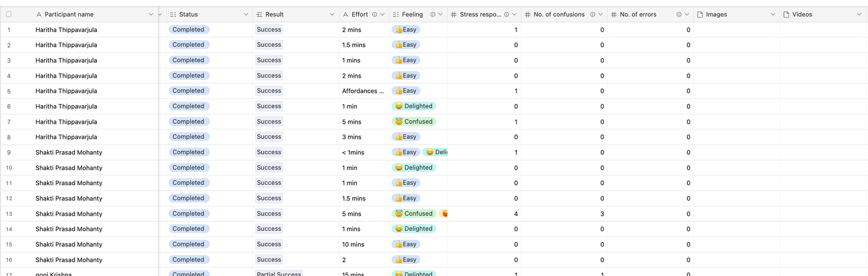Click the 10 mins Effort cell
The image size is (868, 276).
point(353,244)
